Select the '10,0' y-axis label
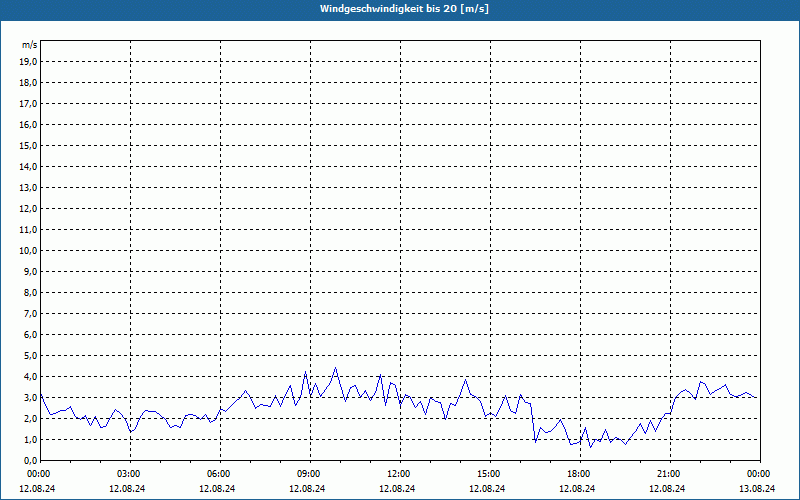Screen dimensions: 800x500 (x=28, y=251)
